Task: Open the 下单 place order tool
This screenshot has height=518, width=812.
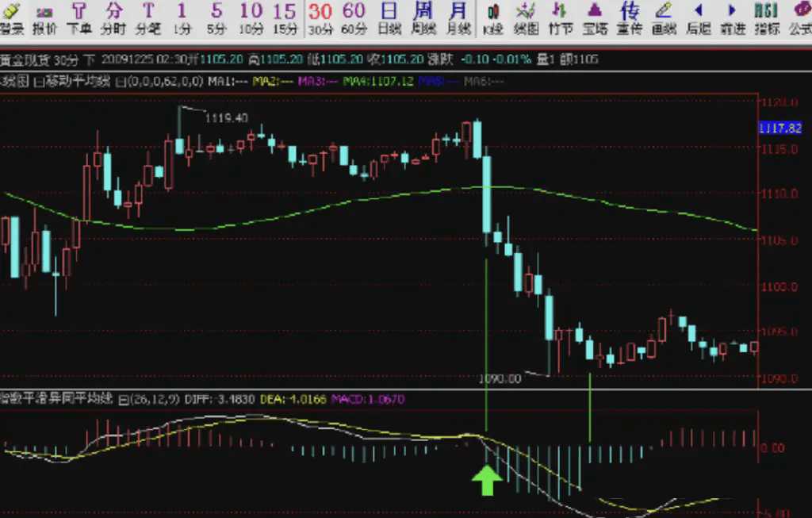Action: tap(79, 18)
